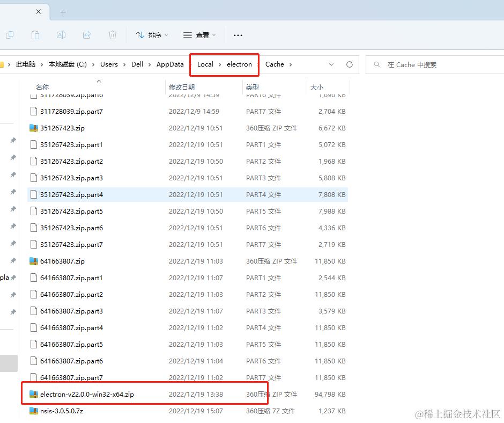The image size is (504, 423).
Task: Close the current tab
Action: tap(38, 12)
